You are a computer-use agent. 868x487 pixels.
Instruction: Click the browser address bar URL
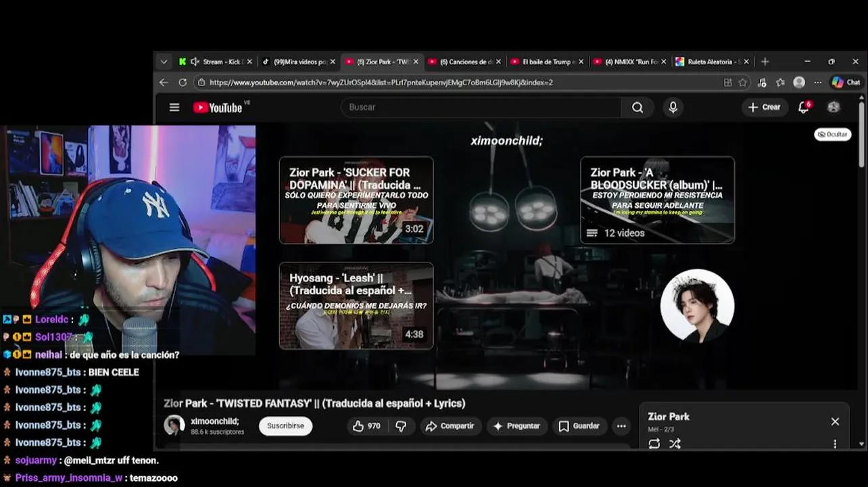pos(381,83)
